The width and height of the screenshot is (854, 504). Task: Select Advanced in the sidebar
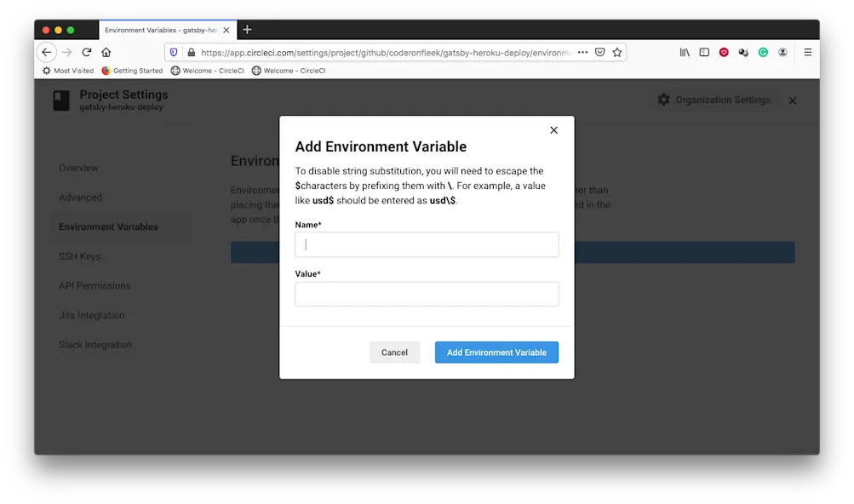[81, 198]
